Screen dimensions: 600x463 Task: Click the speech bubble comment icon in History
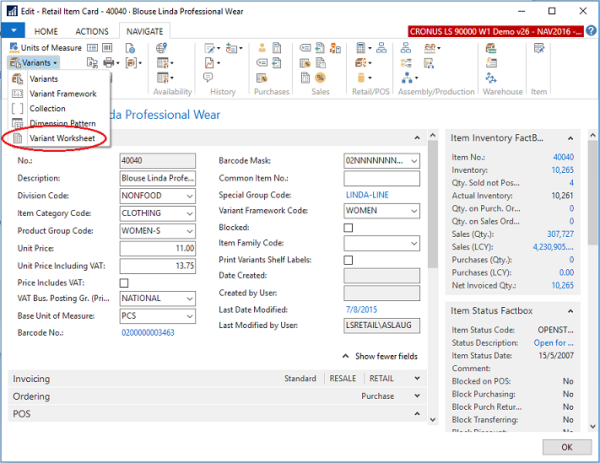[x=208, y=78]
